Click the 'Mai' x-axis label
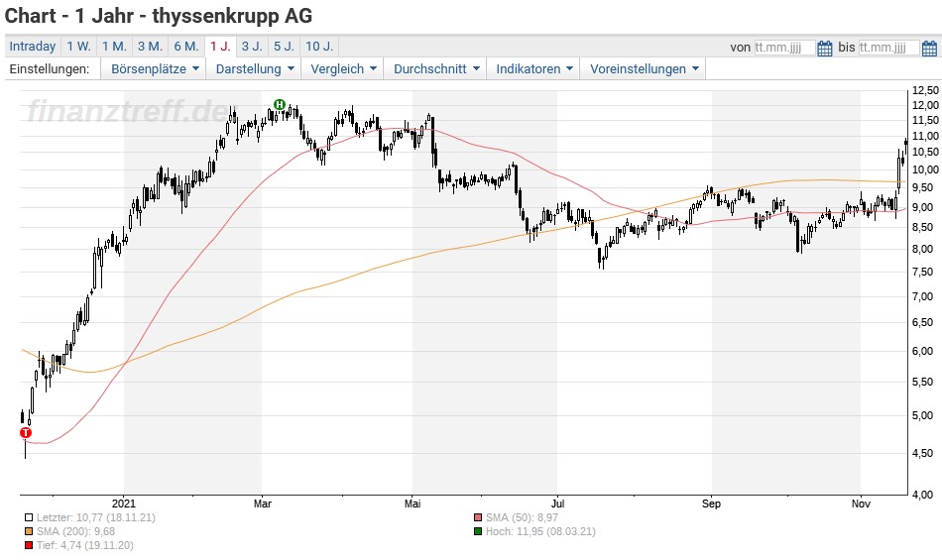 412,504
